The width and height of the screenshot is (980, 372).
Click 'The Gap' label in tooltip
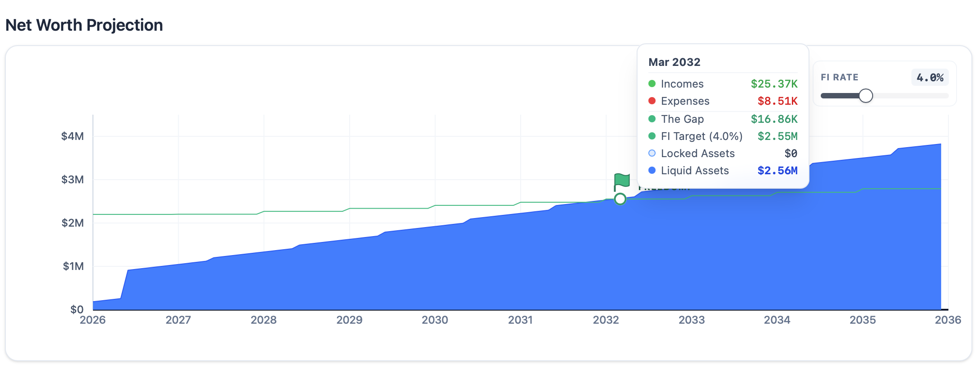(682, 119)
